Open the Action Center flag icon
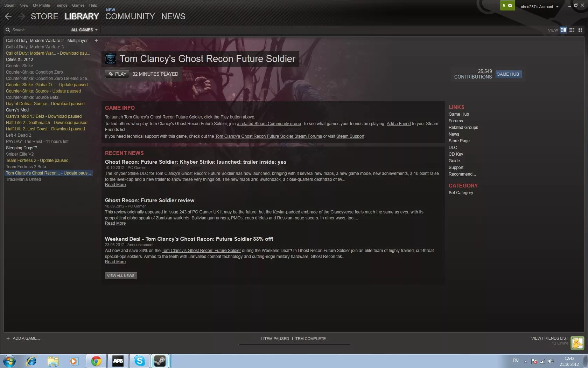This screenshot has width=588, height=368. (x=534, y=361)
